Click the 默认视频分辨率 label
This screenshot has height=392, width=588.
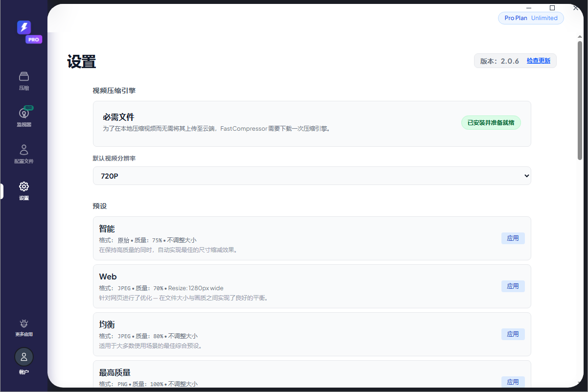[114, 159]
